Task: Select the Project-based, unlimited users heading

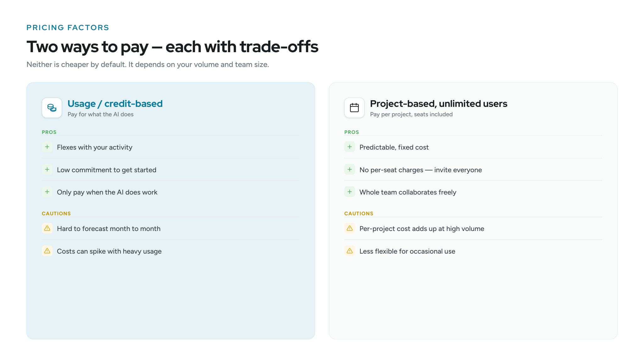Action: (x=439, y=104)
